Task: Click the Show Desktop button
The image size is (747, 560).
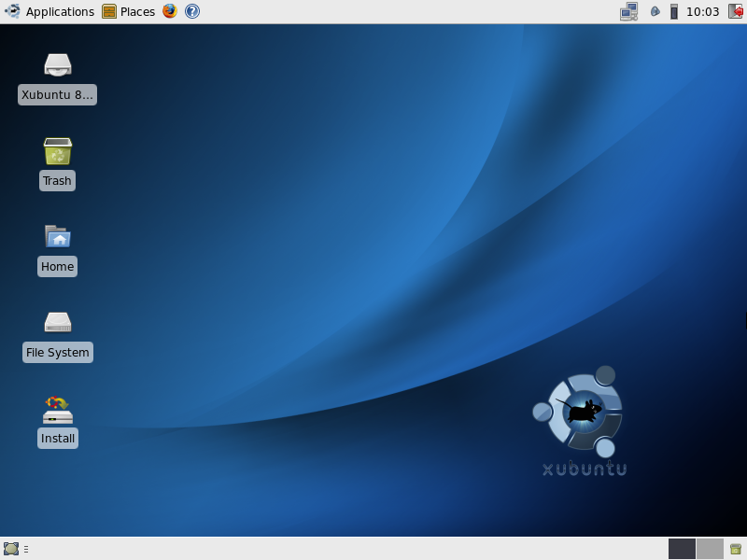Action: pyautogui.click(x=11, y=549)
